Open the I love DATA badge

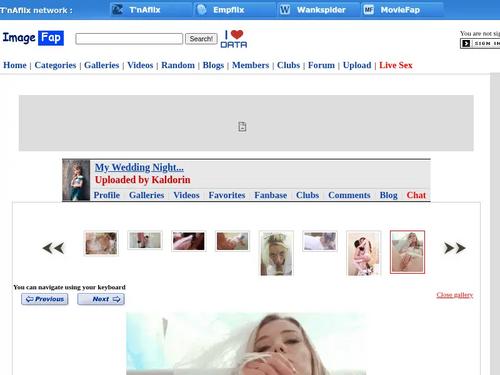234,39
